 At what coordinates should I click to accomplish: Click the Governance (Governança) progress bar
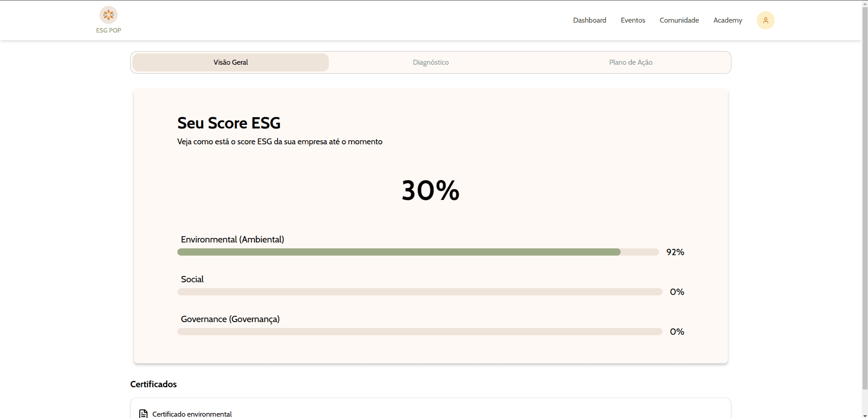pyautogui.click(x=419, y=332)
